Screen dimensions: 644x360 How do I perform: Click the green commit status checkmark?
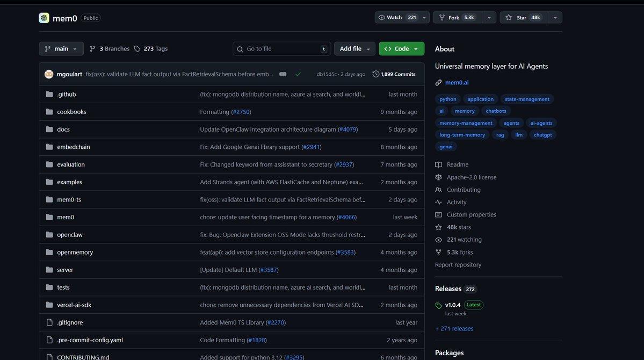click(298, 74)
